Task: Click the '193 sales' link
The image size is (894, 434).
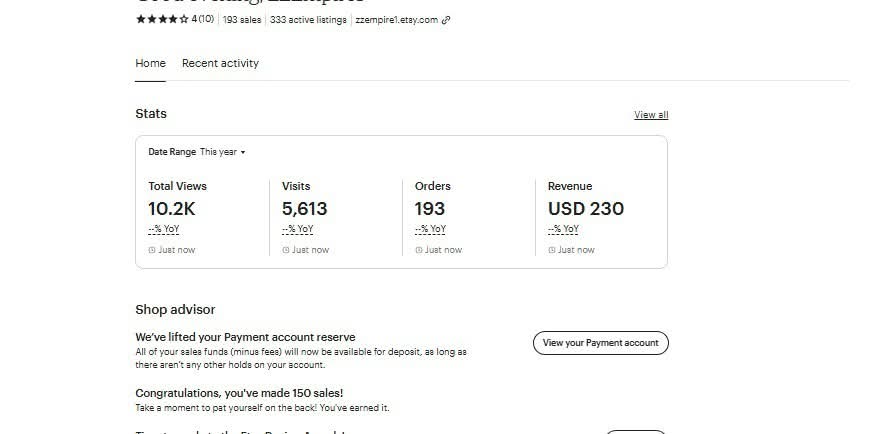Action: point(242,20)
